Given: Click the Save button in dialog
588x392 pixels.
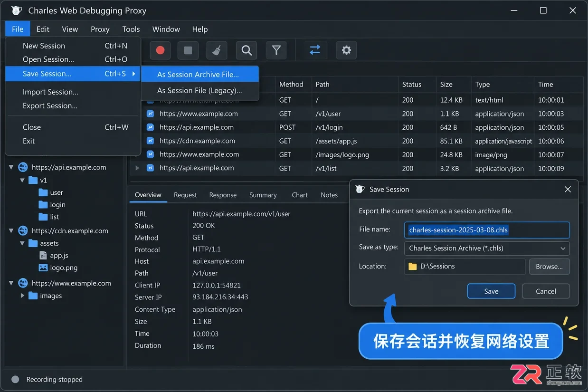Looking at the screenshot, I should (x=491, y=291).
